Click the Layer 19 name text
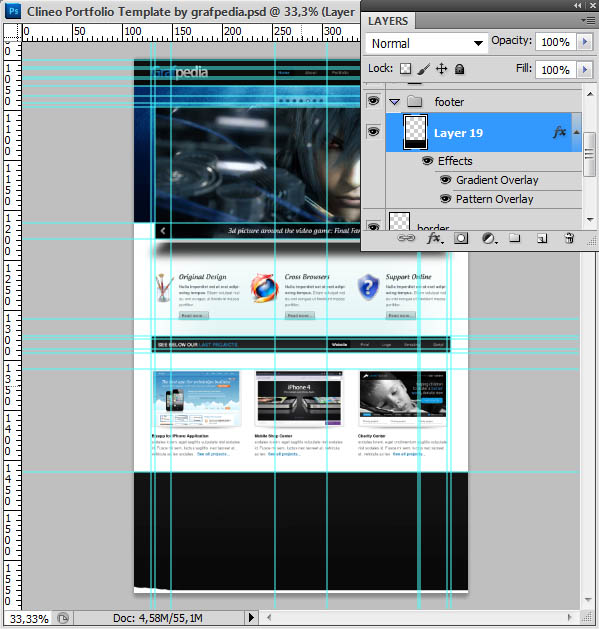 (458, 133)
